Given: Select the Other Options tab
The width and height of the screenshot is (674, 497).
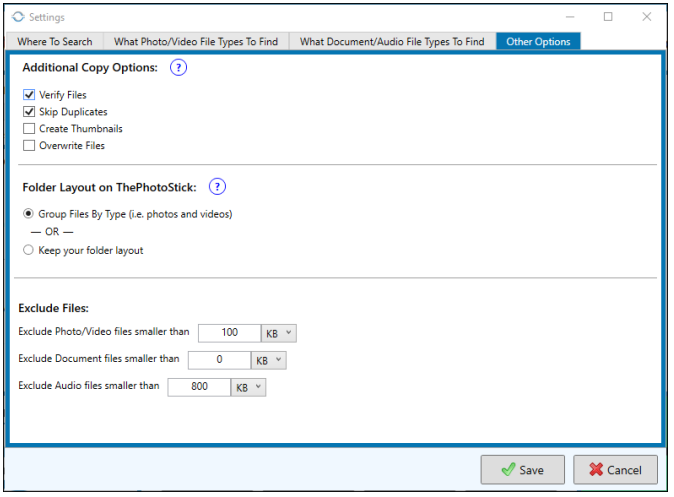Looking at the screenshot, I should [538, 41].
